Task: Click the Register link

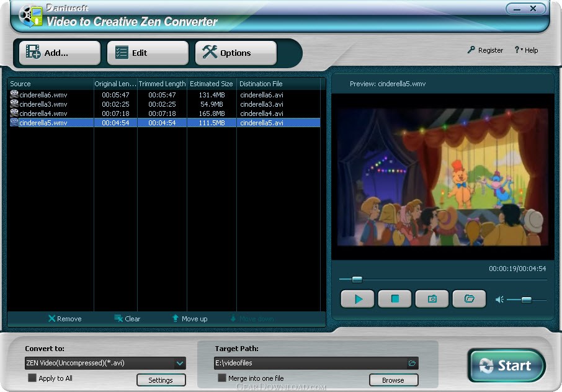Action: point(485,50)
